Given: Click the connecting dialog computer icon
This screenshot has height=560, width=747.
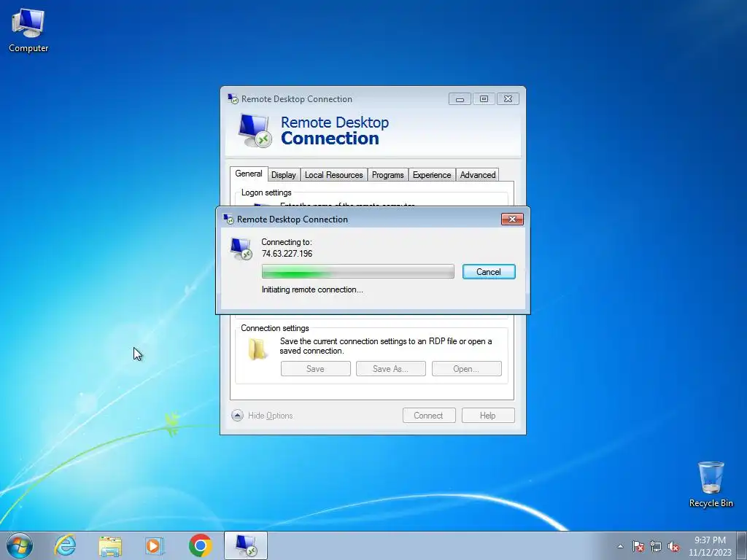Looking at the screenshot, I should [x=241, y=249].
